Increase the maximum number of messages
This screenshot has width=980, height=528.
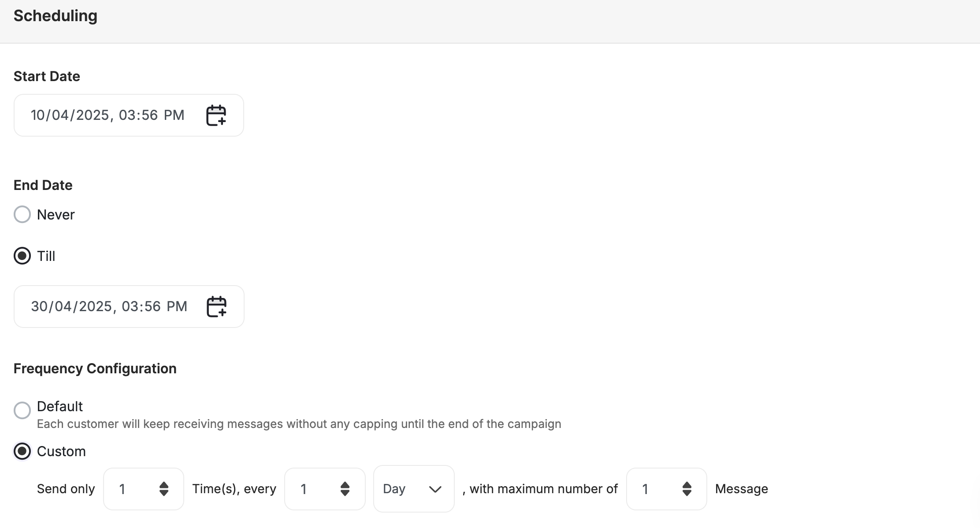click(687, 484)
